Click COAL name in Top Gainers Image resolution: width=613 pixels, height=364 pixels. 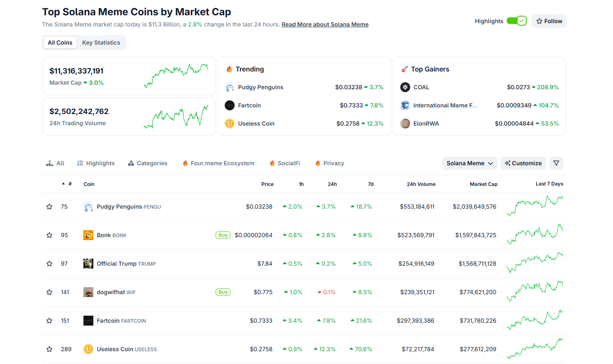point(421,87)
